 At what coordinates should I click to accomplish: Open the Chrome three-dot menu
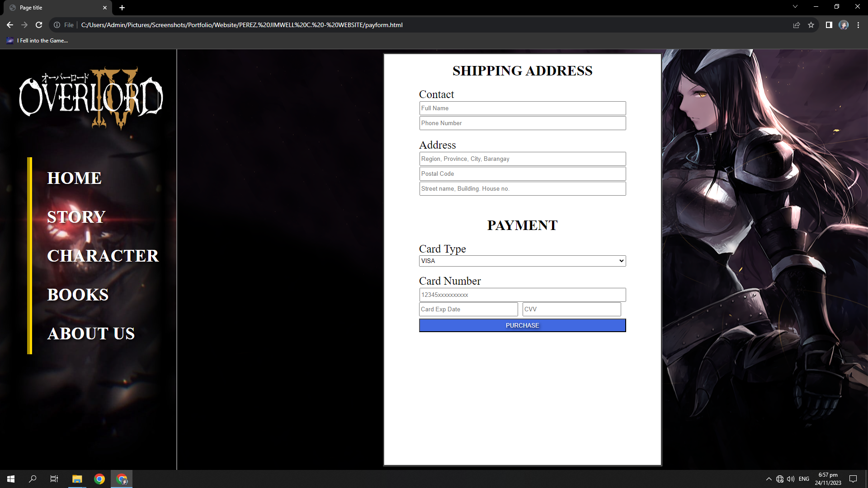coord(858,25)
